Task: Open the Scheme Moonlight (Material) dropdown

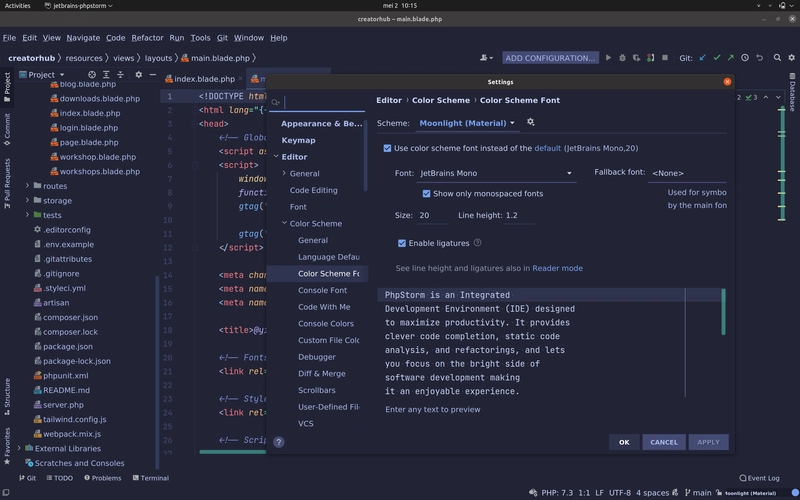Action: click(x=467, y=123)
